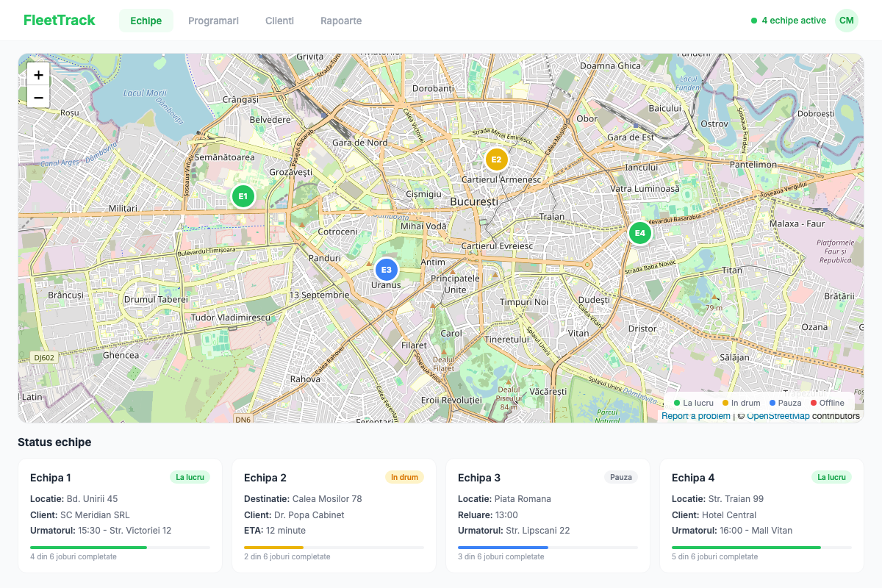882x588 pixels.
Task: Open the Clienti tab
Action: 279,21
